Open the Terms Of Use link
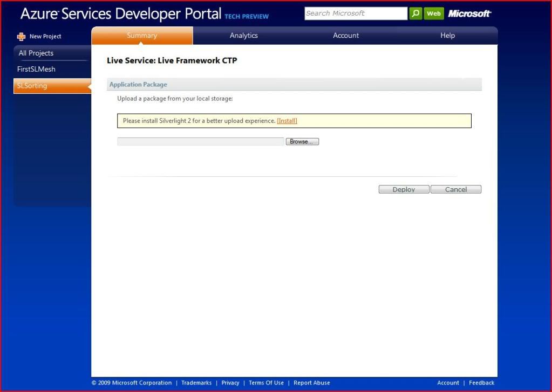This screenshot has width=552, height=392. pos(266,383)
